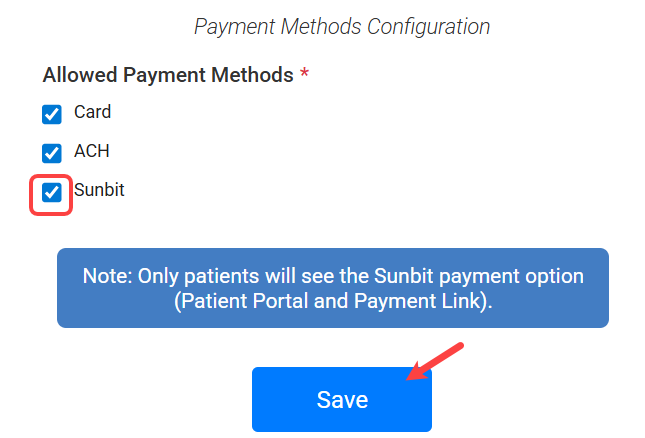Click the "ACH" option label

point(92,151)
